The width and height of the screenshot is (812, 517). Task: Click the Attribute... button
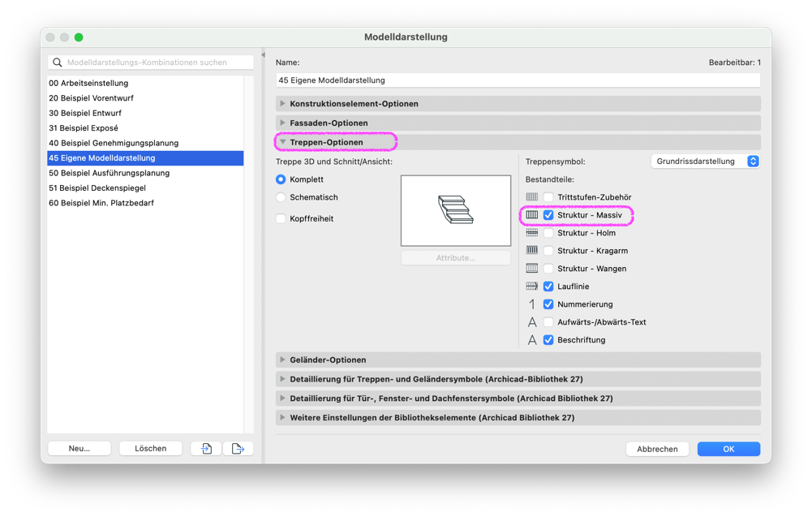(456, 258)
